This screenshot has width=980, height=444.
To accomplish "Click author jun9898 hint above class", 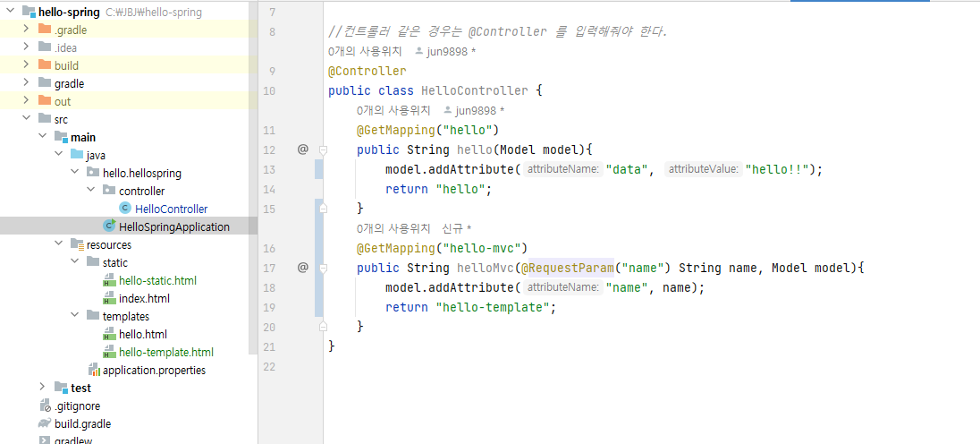I will (x=445, y=51).
